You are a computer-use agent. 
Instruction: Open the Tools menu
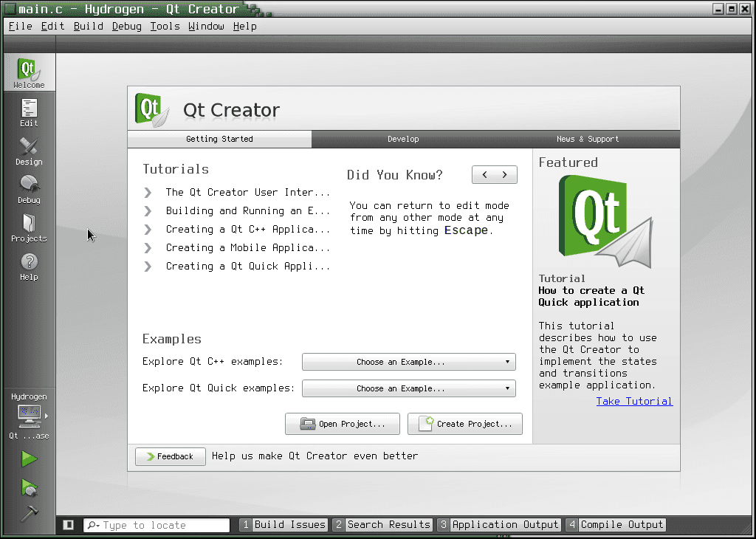tap(165, 26)
